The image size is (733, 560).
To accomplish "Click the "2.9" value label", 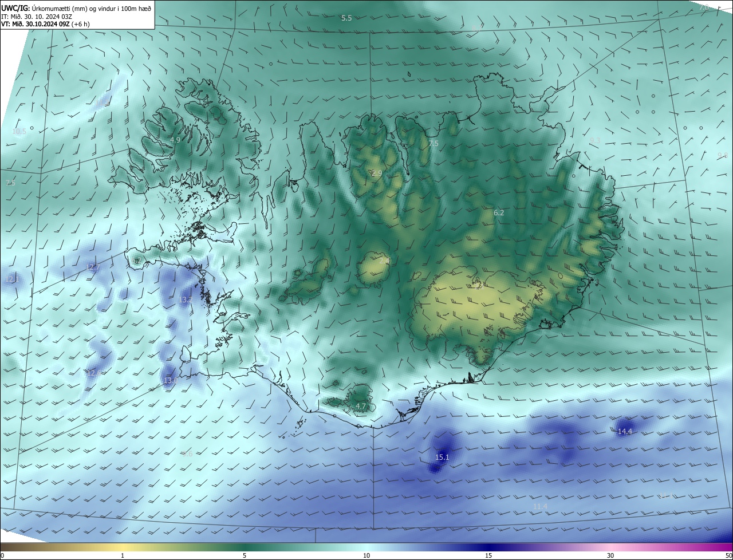I will point(377,173).
